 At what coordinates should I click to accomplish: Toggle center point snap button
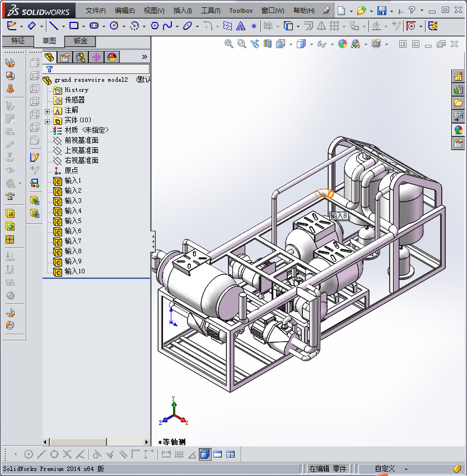pos(28,455)
